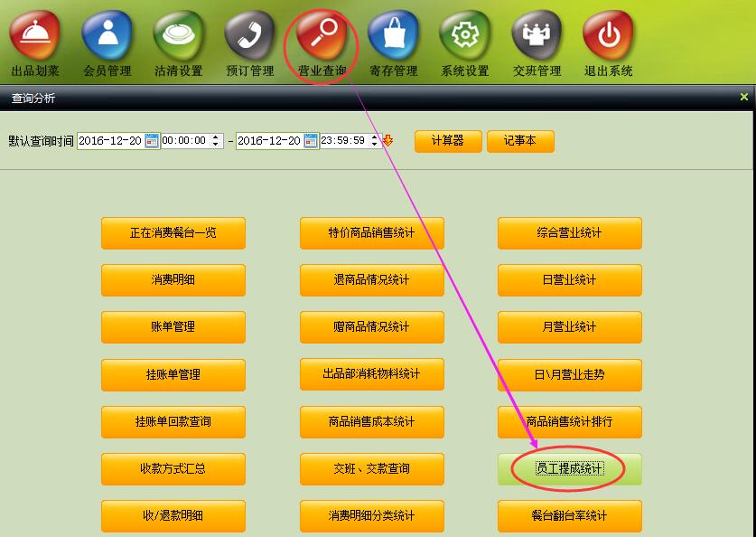The height and width of the screenshot is (537, 756).
Task: Open 商品销售统计排行
Action: point(569,421)
